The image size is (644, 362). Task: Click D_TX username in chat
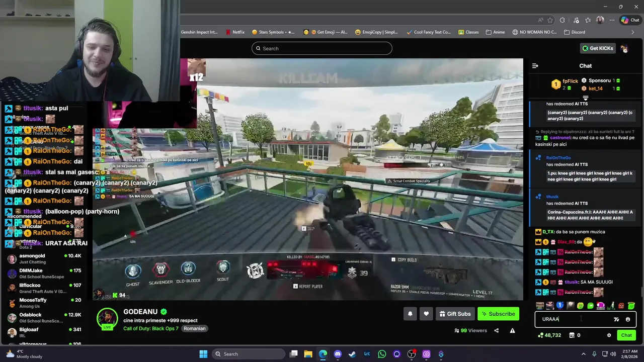(x=548, y=232)
